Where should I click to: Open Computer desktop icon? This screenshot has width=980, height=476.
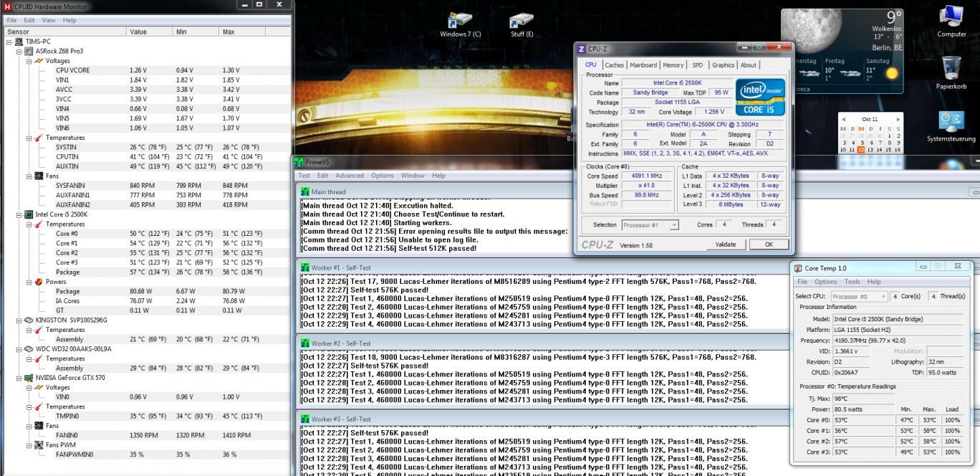951,22
